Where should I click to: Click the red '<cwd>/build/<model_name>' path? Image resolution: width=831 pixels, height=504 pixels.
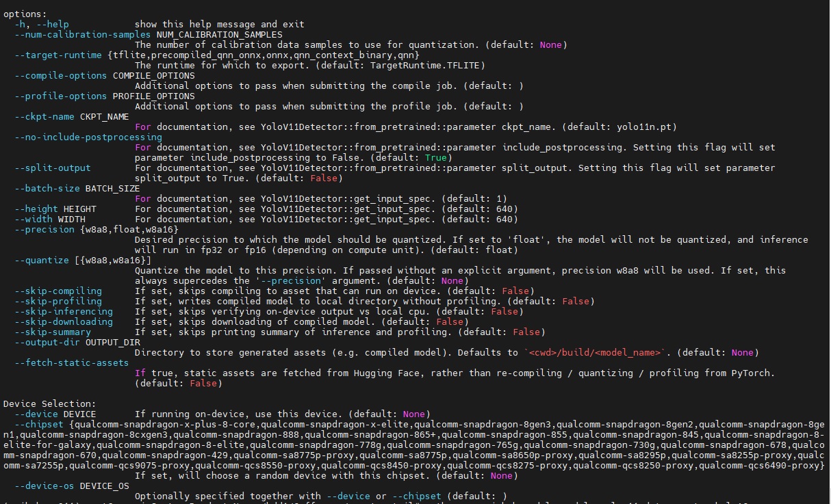594,352
